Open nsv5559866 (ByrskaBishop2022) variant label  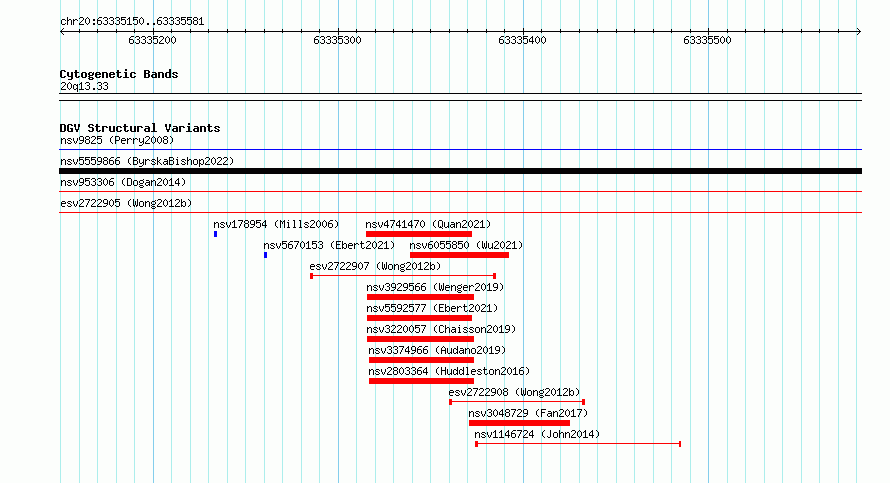click(x=147, y=161)
